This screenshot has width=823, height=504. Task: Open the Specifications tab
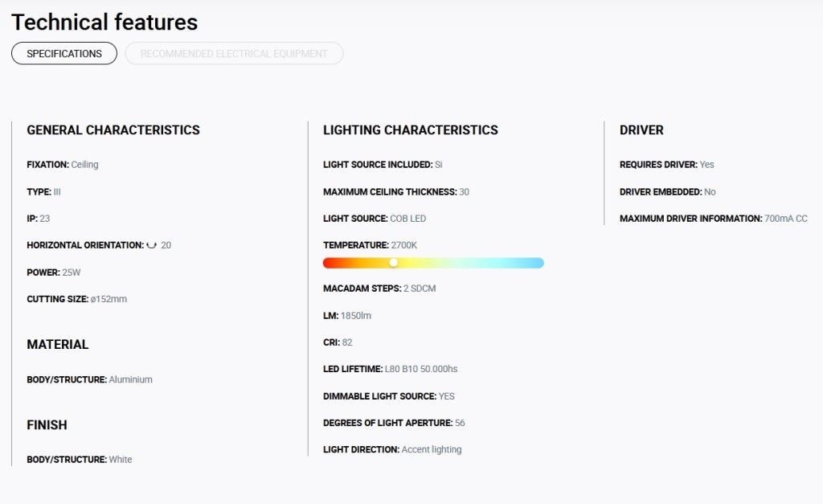pos(64,54)
